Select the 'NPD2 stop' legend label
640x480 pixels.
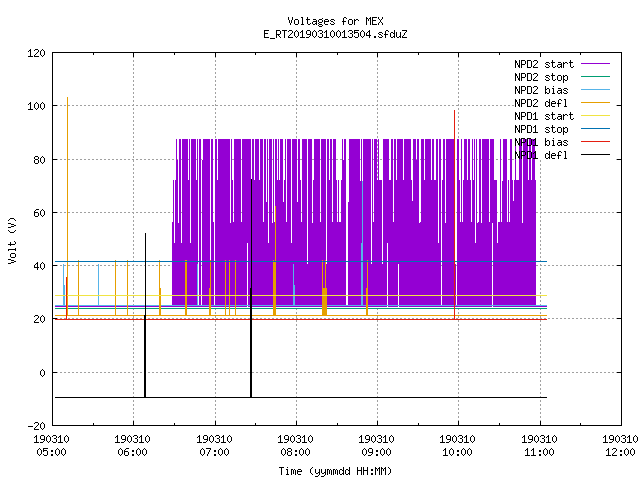(541, 77)
